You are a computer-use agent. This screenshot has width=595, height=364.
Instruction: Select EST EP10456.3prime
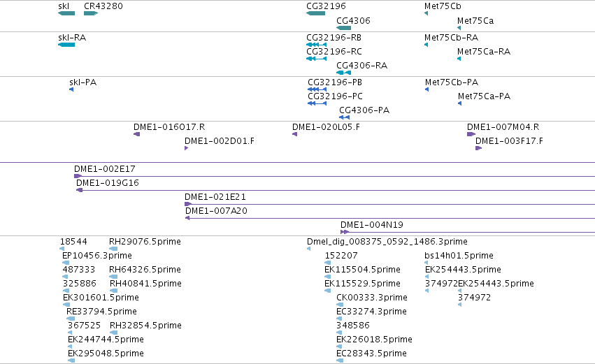pos(66,263)
